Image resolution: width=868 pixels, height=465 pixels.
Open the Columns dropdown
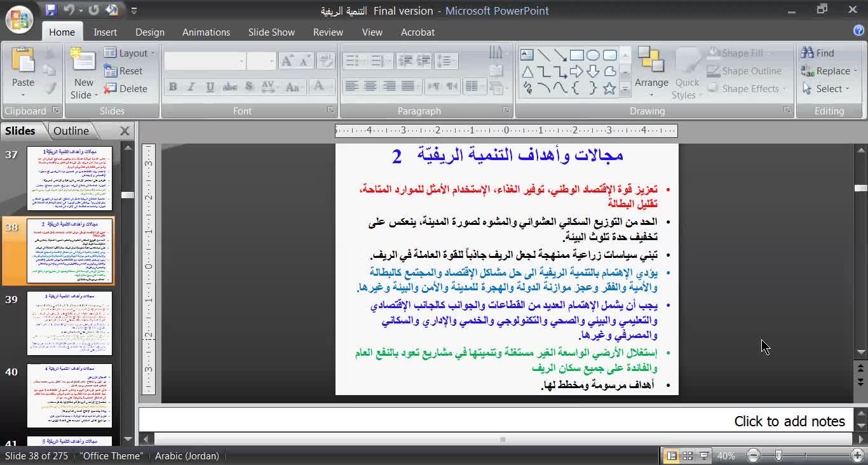(x=474, y=86)
